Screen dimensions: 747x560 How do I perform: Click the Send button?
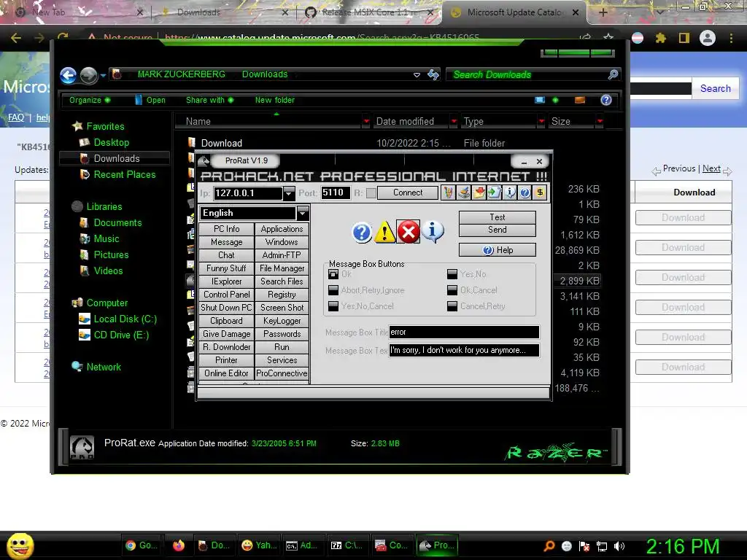click(497, 230)
